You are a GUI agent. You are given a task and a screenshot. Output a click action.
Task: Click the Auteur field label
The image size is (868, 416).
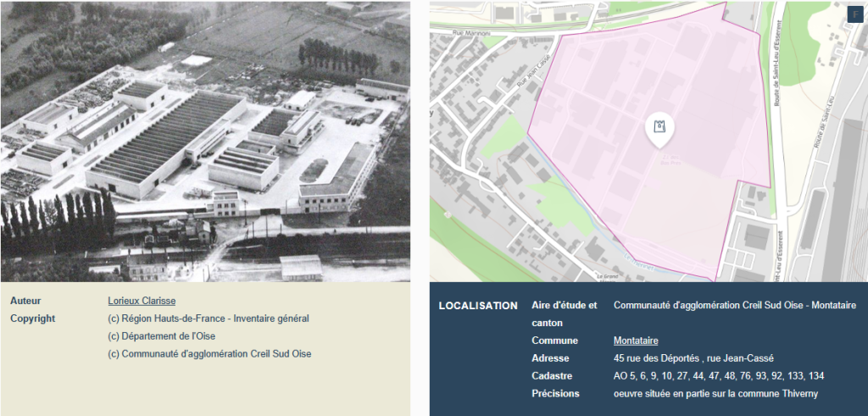(25, 301)
